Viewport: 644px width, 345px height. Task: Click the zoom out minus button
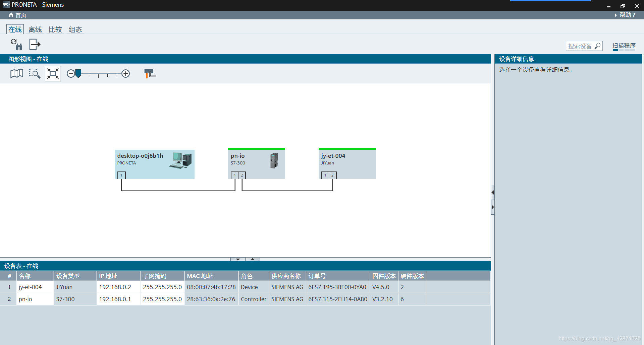pyautogui.click(x=71, y=74)
